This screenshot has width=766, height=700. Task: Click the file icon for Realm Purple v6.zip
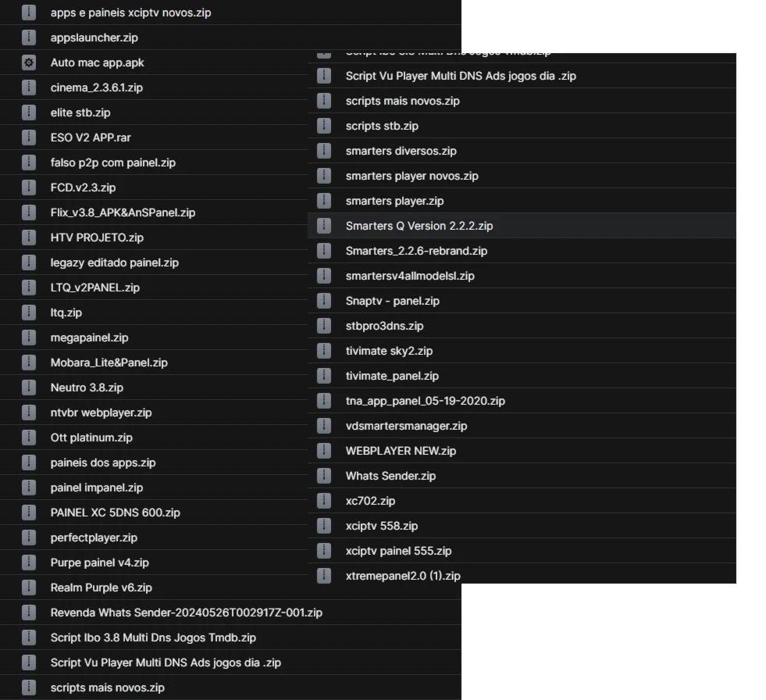29,587
